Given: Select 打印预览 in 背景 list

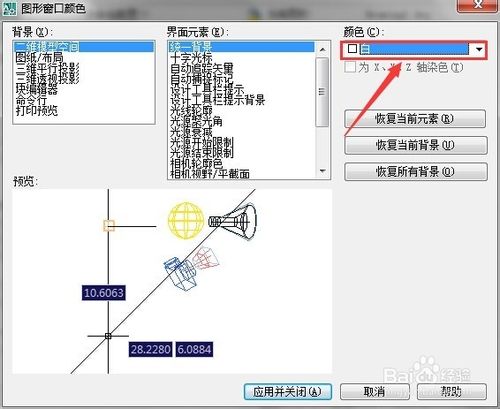Looking at the screenshot, I should point(84,111).
